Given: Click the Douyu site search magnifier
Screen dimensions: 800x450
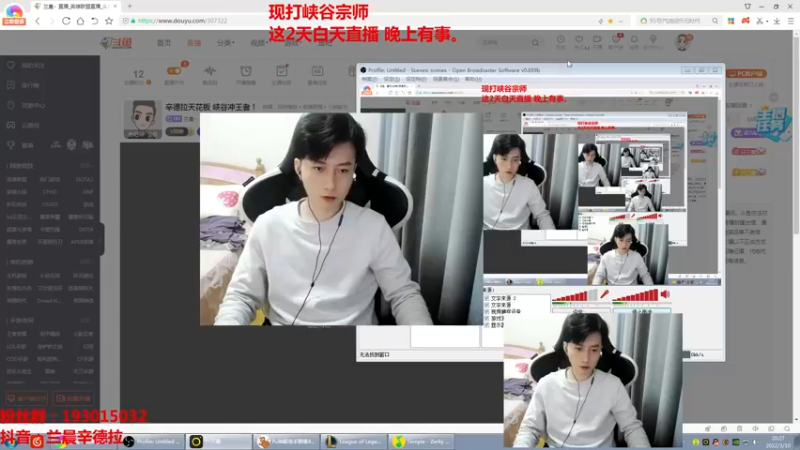Looking at the screenshot, I should point(535,43).
